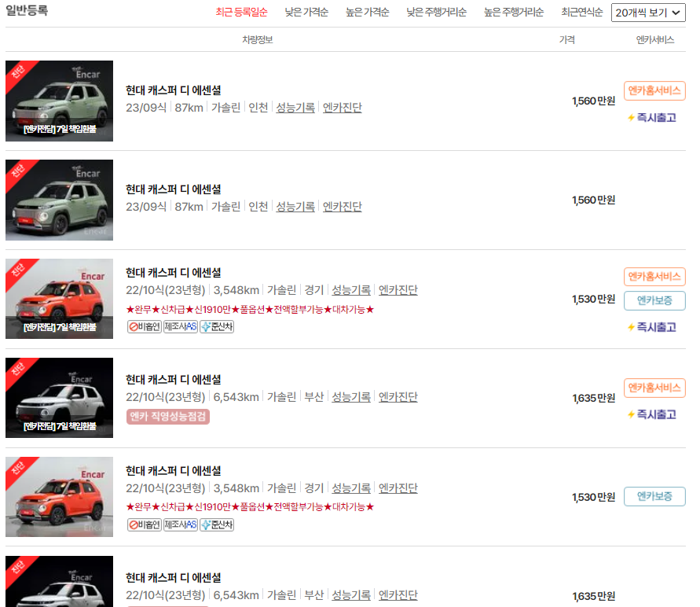Open first green Casper thumbnail with 7일 책임환불

[x=60, y=101]
